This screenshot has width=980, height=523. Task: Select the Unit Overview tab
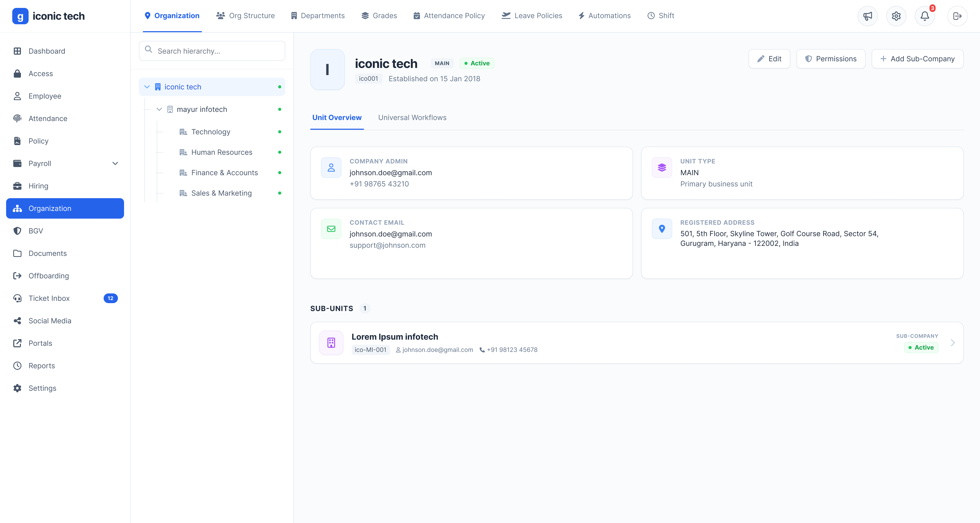[337, 118]
